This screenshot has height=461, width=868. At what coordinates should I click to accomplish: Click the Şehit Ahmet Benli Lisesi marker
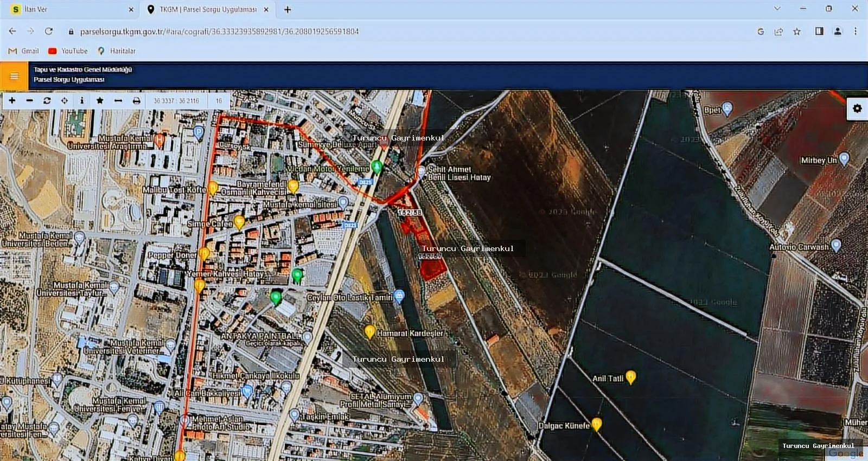(x=421, y=172)
